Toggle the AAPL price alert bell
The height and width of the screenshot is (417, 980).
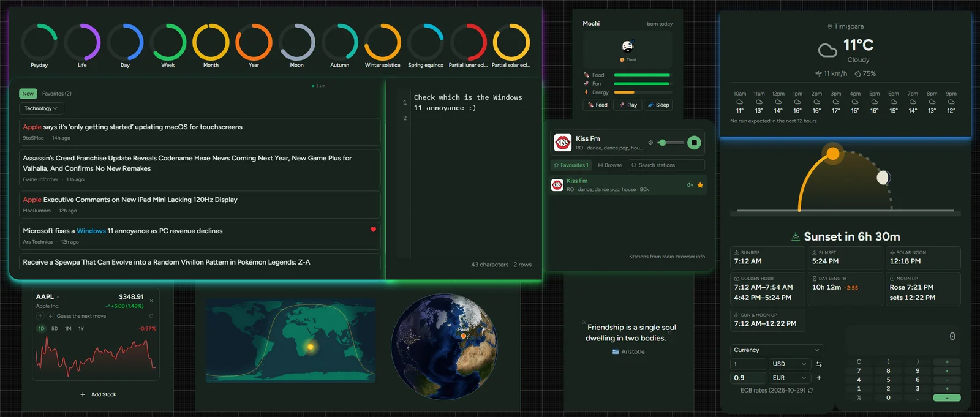click(151, 316)
